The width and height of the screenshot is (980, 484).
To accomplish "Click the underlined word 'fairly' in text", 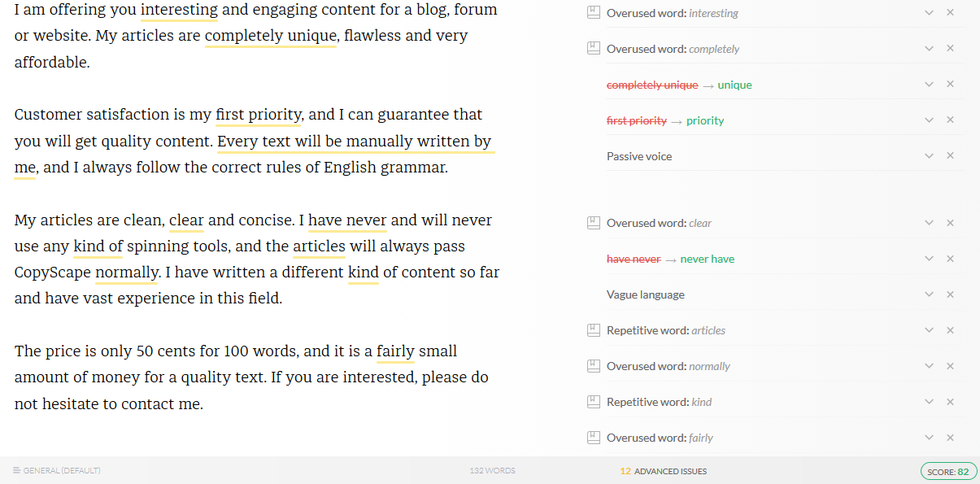I will click(x=395, y=351).
